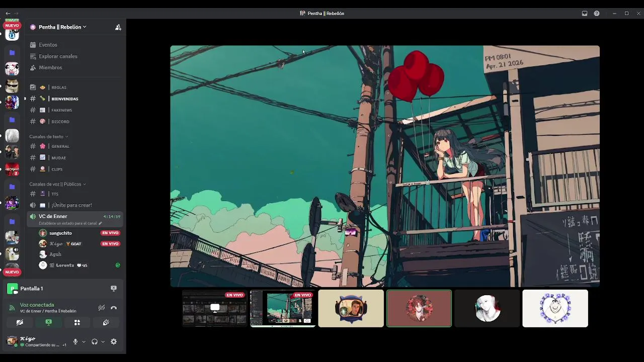Click the Pantalla 1 stream label
The height and width of the screenshot is (362, 644).
tap(32, 289)
